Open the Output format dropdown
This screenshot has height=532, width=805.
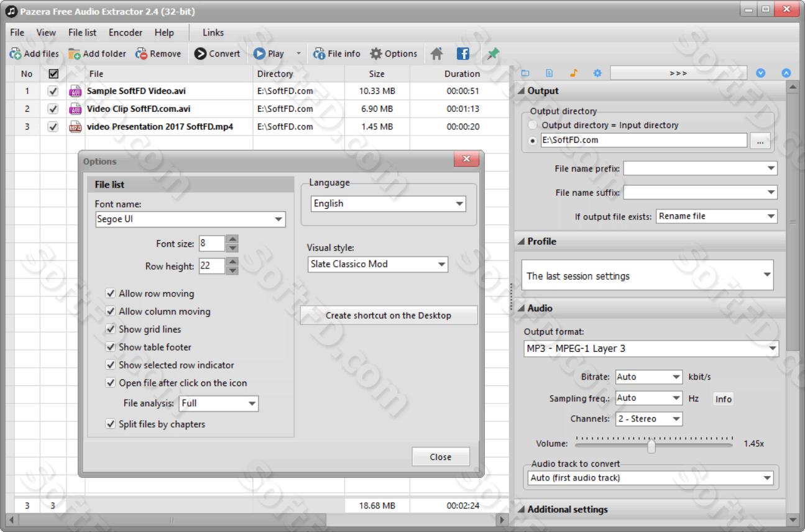point(773,348)
